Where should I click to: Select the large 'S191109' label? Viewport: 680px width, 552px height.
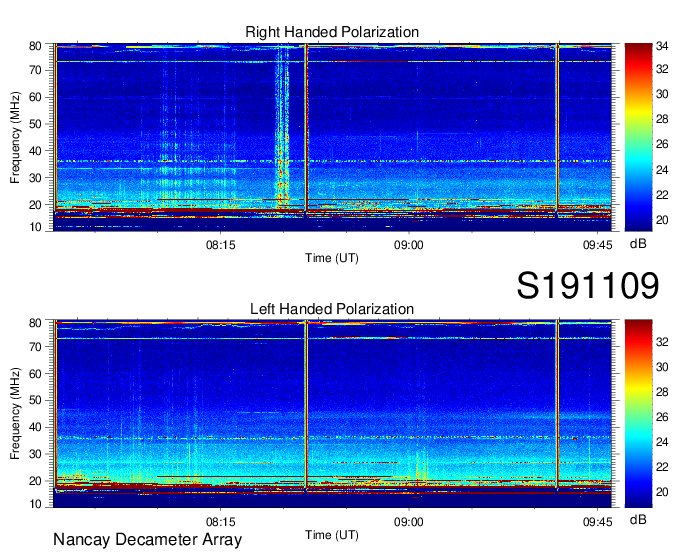pos(588,285)
